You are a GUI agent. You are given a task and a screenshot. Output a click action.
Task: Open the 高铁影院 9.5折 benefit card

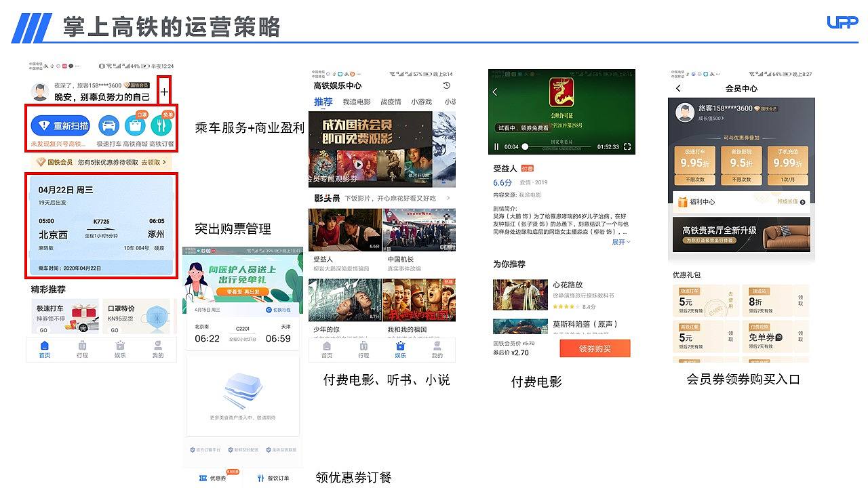[x=741, y=167]
